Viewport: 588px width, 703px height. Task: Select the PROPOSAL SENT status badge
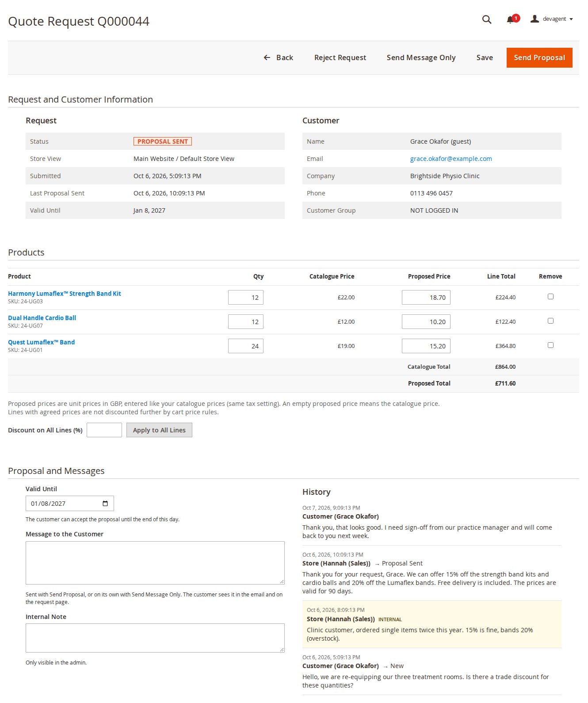pos(163,141)
